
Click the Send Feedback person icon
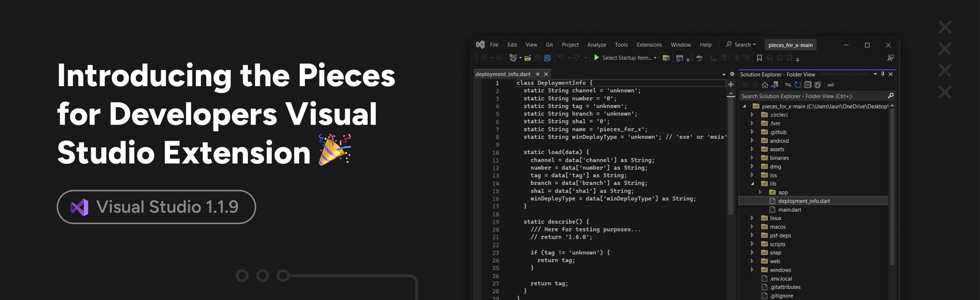[x=890, y=58]
